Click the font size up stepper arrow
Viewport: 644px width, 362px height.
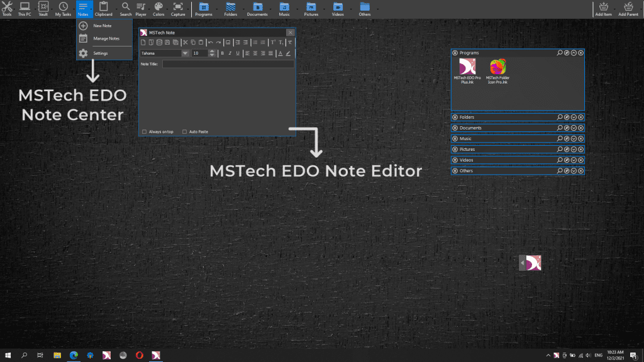click(212, 51)
